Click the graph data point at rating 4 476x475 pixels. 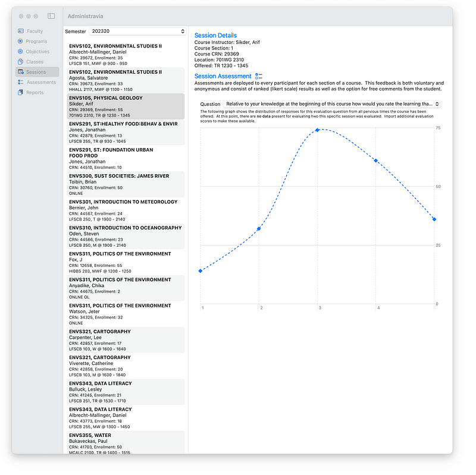[x=376, y=161]
